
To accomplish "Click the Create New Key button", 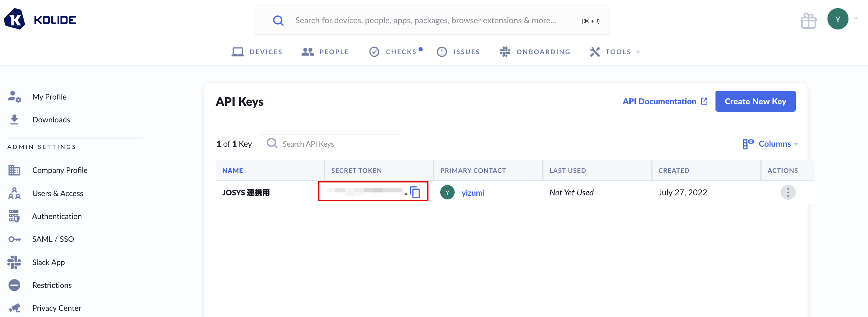I will 755,101.
